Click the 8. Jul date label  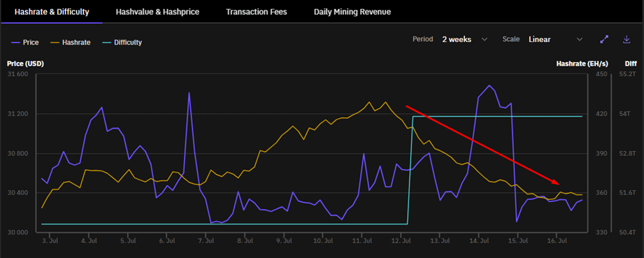(x=245, y=241)
